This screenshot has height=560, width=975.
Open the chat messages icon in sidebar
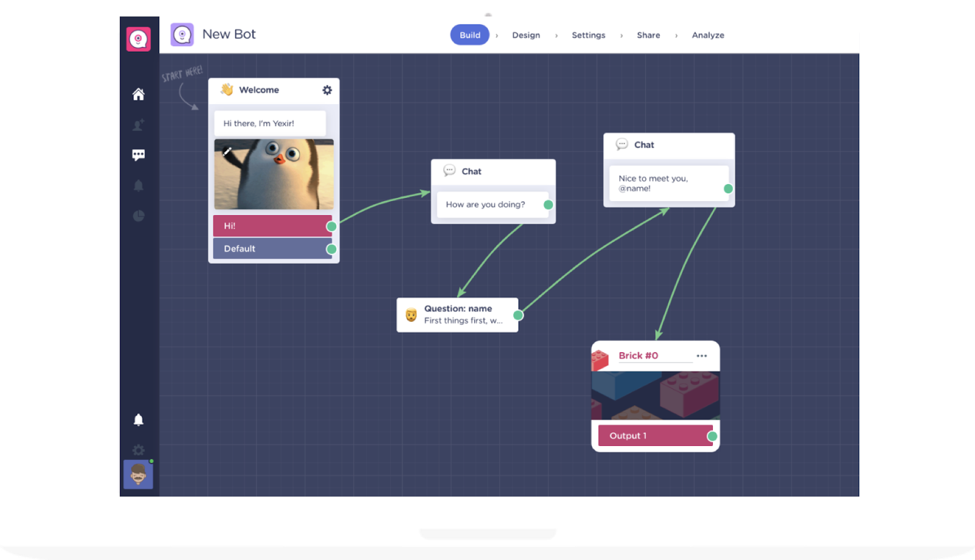tap(138, 155)
